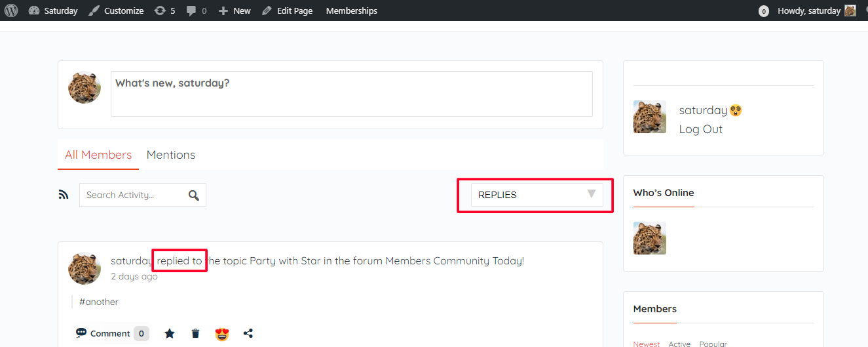Open the Howdy, saturday account menu
The image size is (868, 347).
[x=816, y=10]
